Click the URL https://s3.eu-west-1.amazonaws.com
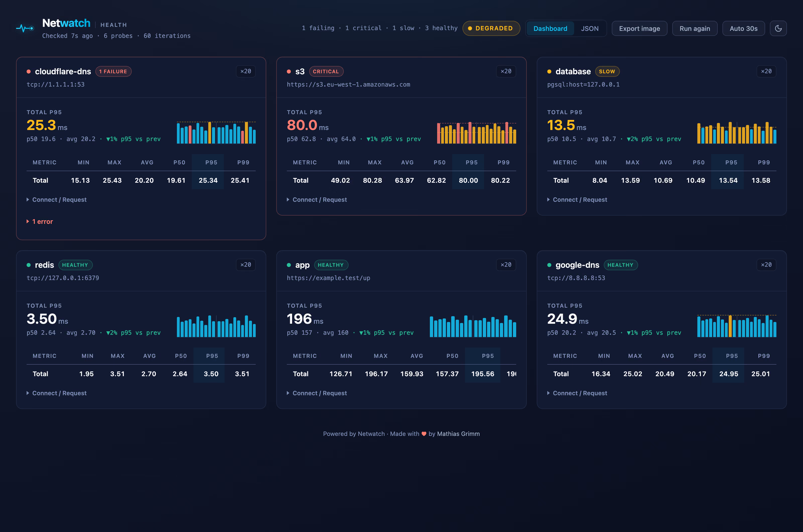This screenshot has height=532, width=803. pyautogui.click(x=348, y=85)
